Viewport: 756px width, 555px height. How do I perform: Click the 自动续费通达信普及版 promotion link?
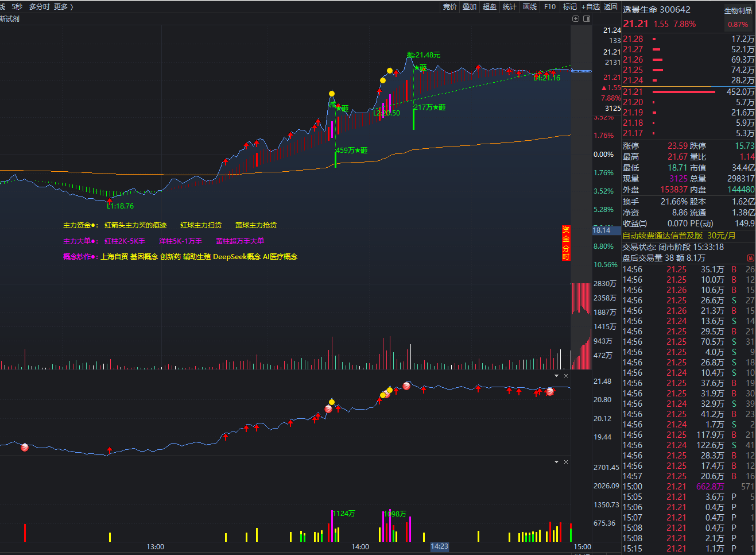[662, 236]
